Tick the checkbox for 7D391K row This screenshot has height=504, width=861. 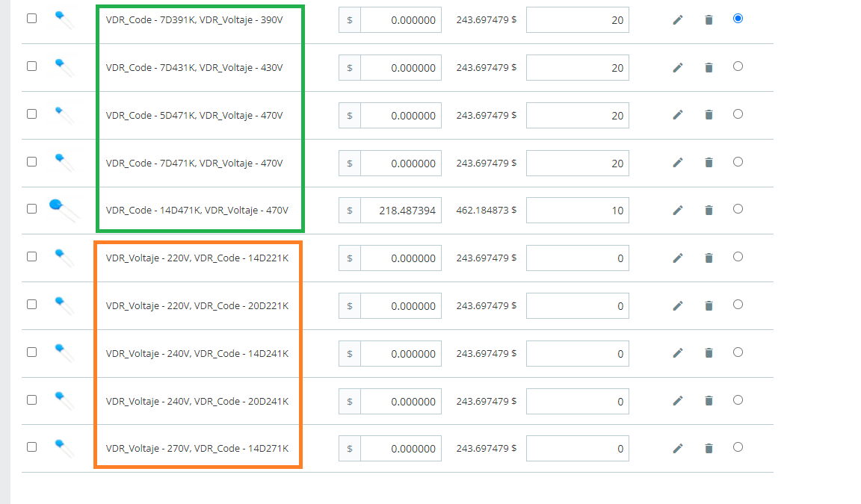32,18
